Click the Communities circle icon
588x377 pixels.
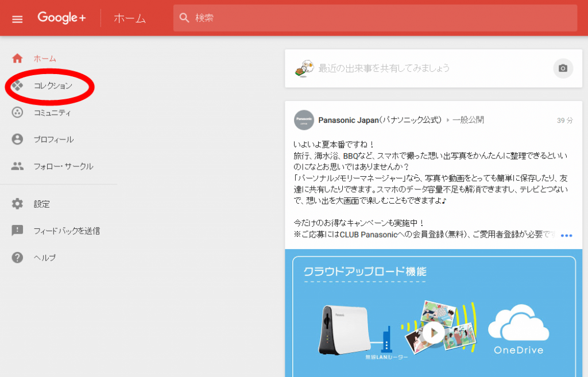pyautogui.click(x=17, y=112)
